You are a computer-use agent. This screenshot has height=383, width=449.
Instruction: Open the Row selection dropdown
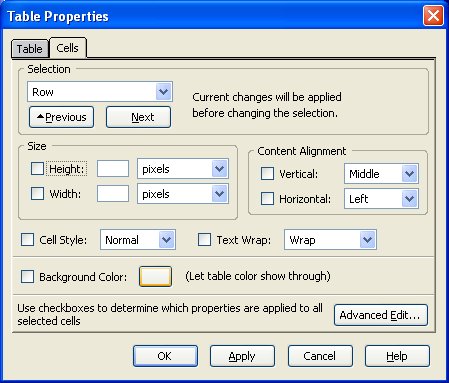[100, 92]
